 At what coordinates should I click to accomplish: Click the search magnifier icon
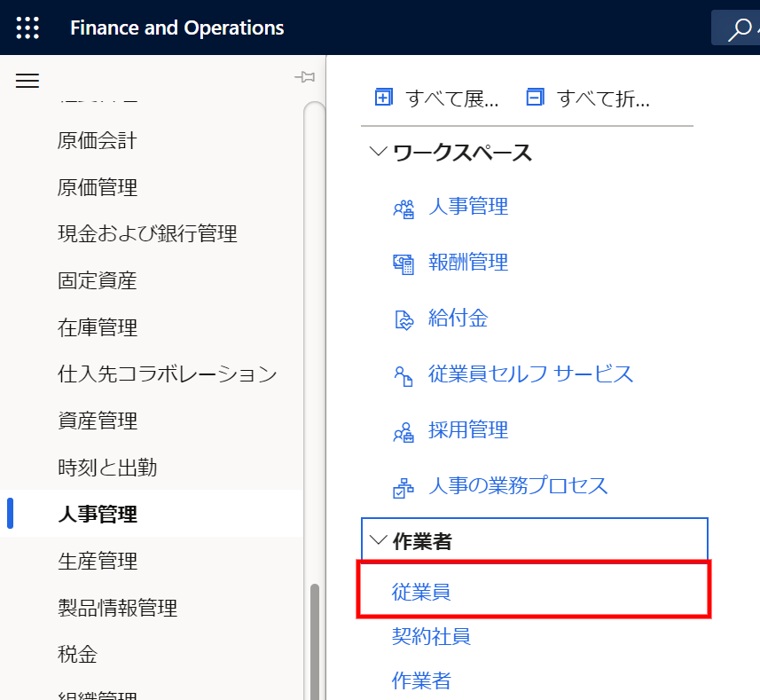coord(739,29)
